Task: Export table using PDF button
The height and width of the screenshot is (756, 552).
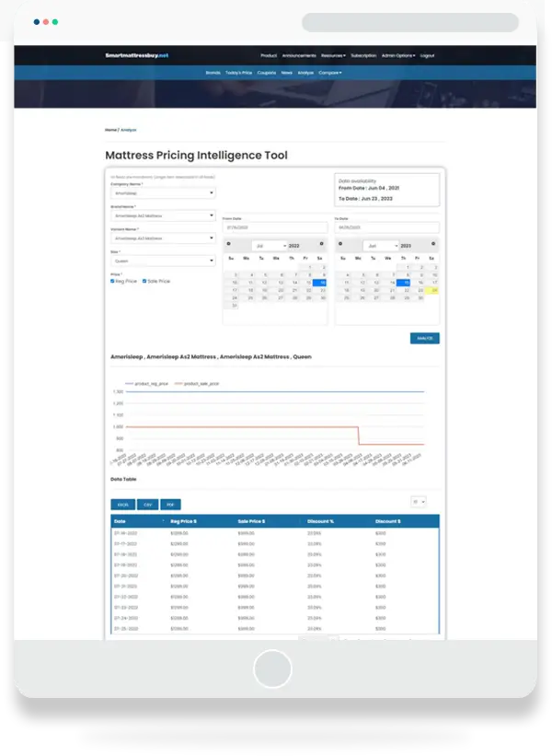Action: 170,505
